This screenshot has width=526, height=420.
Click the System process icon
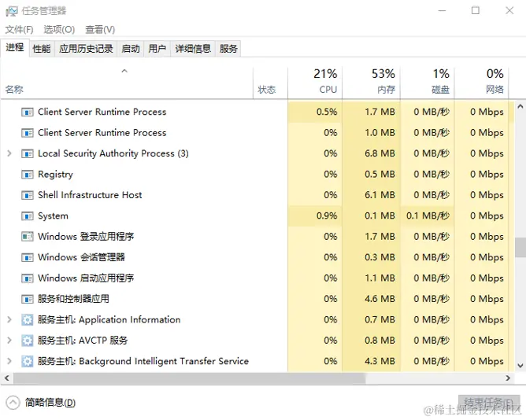(x=28, y=216)
